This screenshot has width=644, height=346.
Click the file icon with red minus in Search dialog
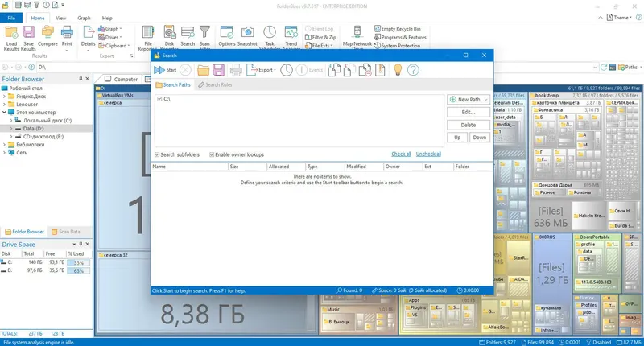click(x=365, y=70)
